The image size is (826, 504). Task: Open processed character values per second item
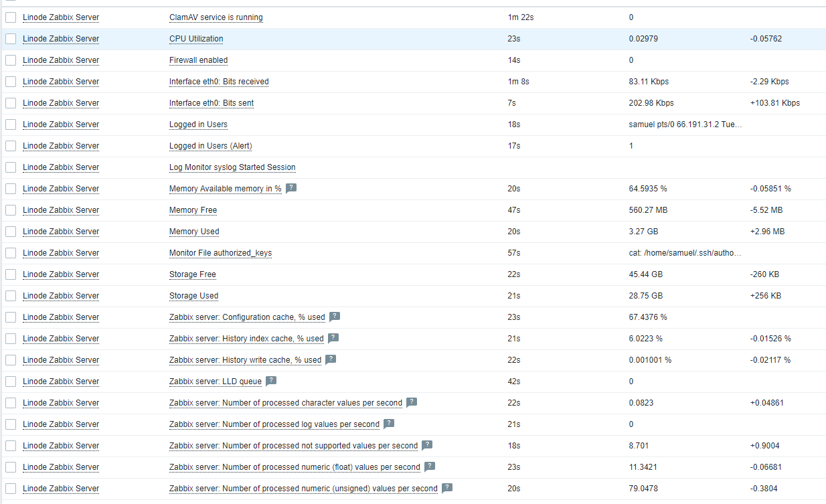coord(286,403)
